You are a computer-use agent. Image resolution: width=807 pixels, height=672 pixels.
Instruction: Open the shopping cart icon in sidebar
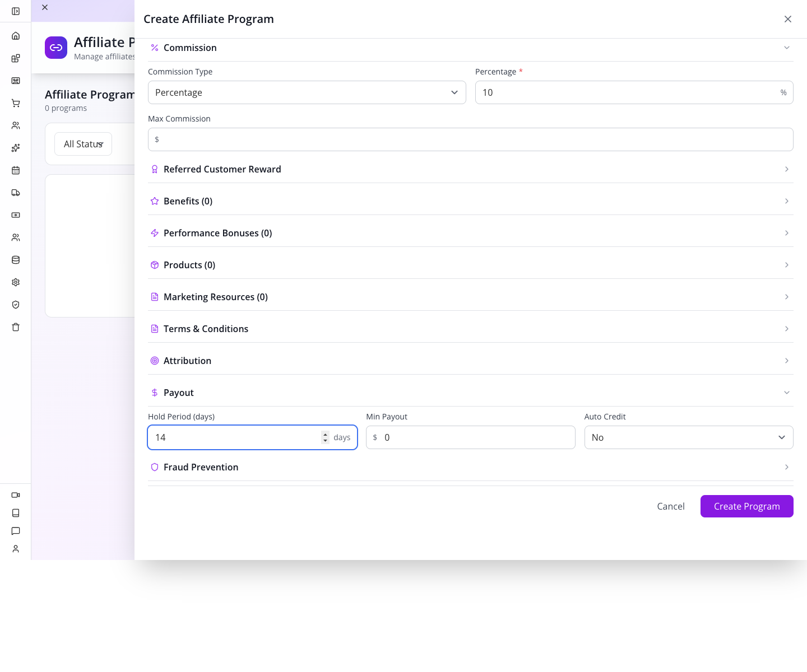(x=16, y=103)
